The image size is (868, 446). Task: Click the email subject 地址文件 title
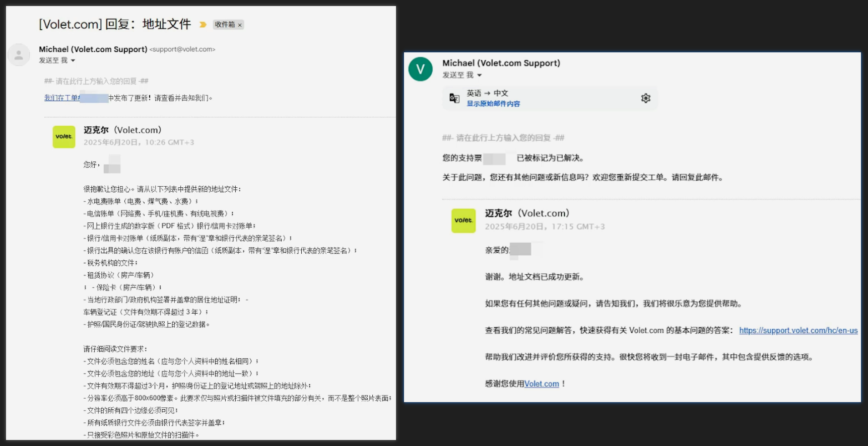[115, 24]
